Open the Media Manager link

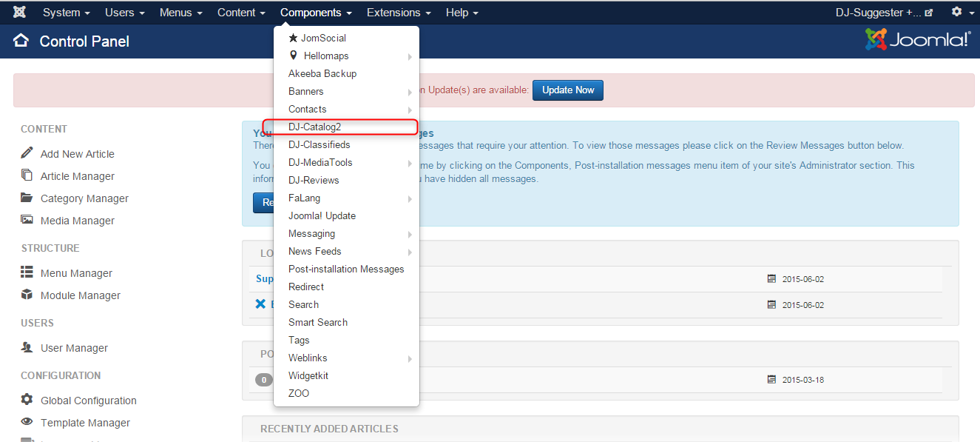pyautogui.click(x=78, y=221)
